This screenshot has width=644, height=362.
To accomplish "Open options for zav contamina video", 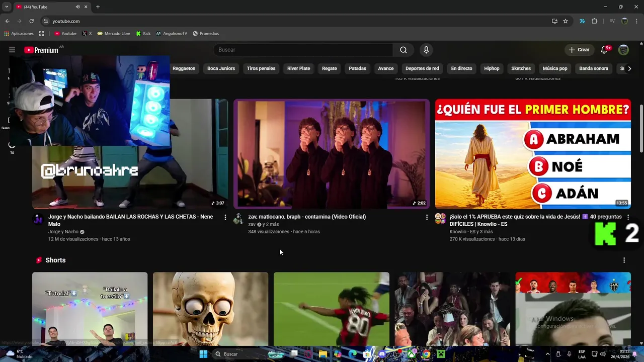I will tap(427, 217).
